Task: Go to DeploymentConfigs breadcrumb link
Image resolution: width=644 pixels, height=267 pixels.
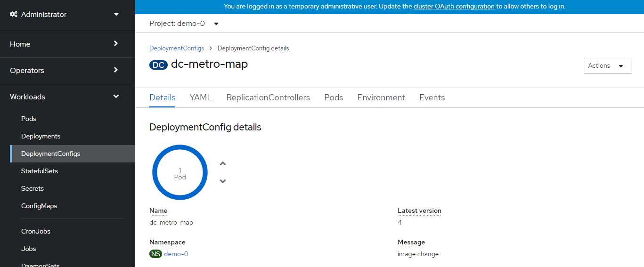Action: (177, 48)
